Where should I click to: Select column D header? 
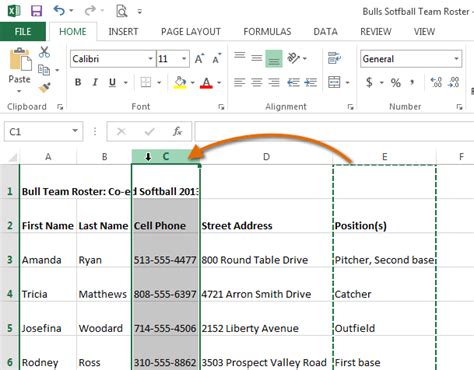click(x=266, y=157)
